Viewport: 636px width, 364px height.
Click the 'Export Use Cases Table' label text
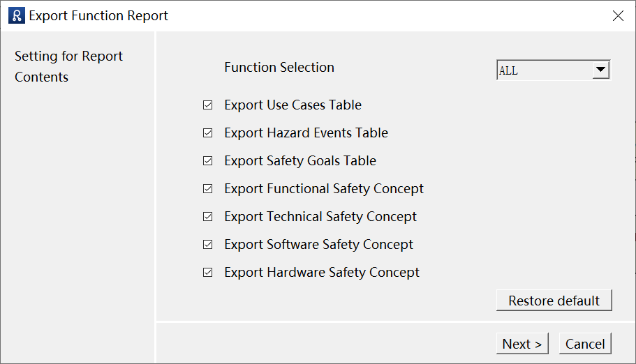point(293,105)
